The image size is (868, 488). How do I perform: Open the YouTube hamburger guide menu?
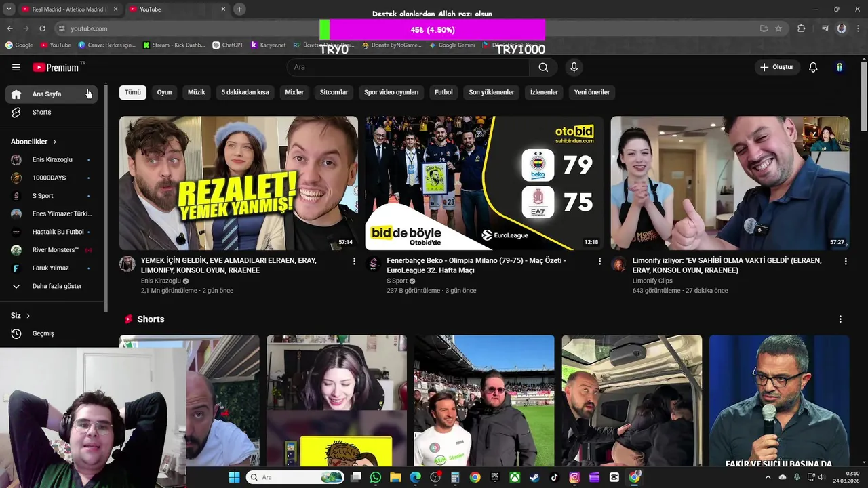tap(16, 67)
